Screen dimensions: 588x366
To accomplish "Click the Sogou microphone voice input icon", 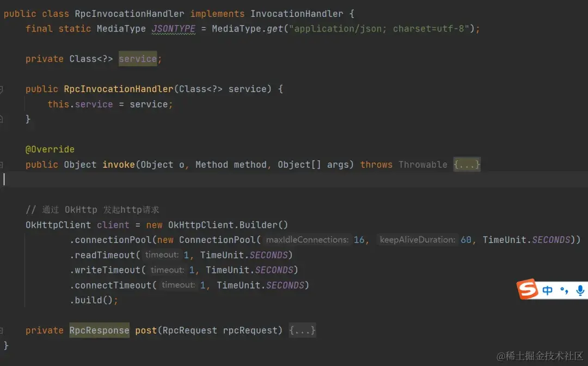I will point(580,290).
